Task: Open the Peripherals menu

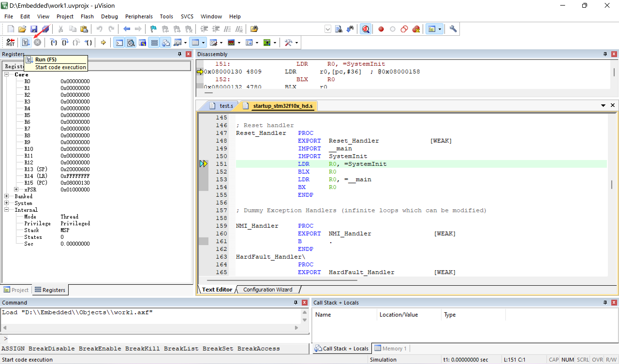Action: (139, 16)
